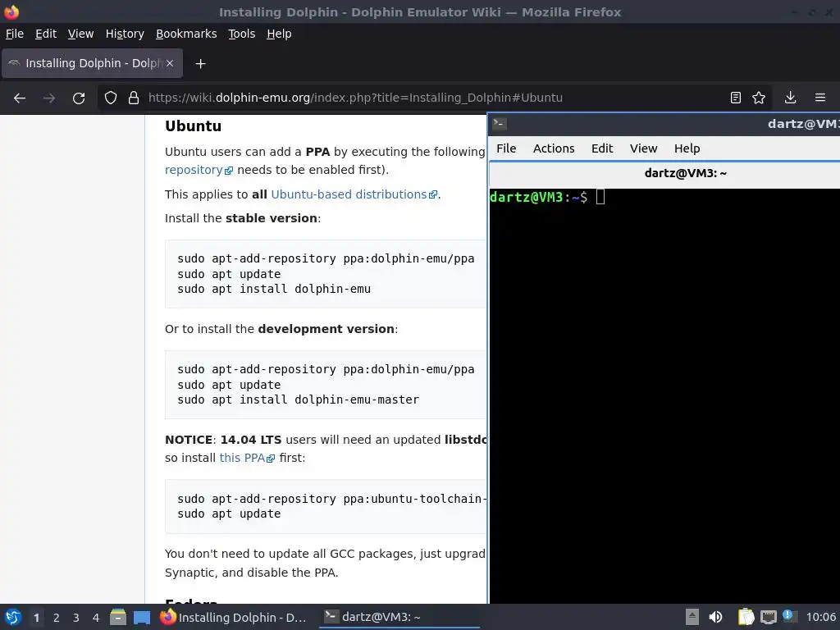
Task: Open the Firefox Help menu
Action: point(279,34)
